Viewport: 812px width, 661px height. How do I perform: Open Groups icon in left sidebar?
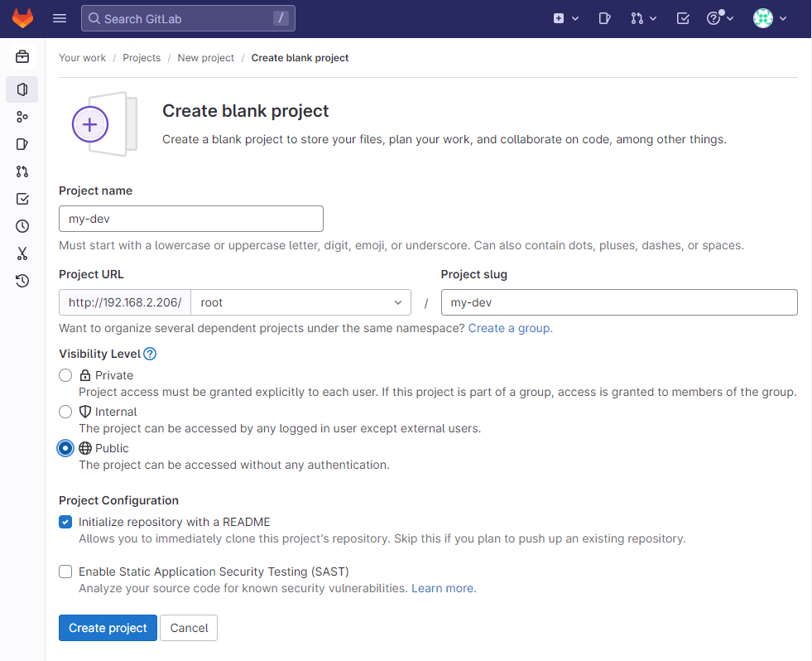point(22,117)
